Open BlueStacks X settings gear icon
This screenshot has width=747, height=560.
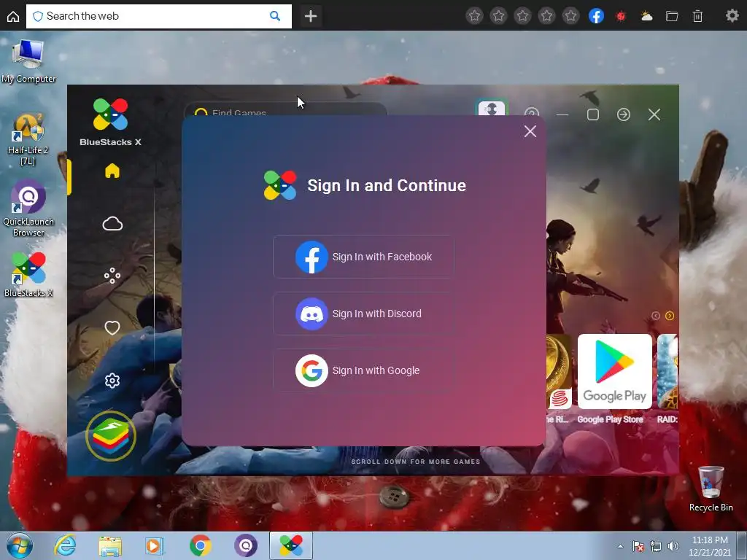click(x=112, y=381)
